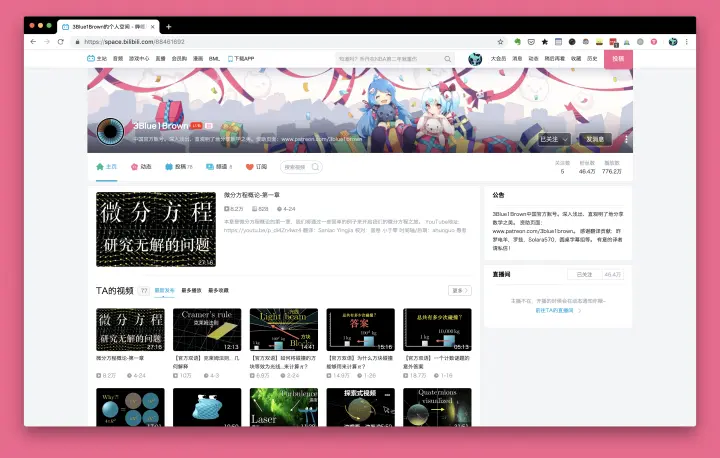The image size is (720, 458).
Task: Click the magnifier in the top search bar
Action: pos(447,59)
